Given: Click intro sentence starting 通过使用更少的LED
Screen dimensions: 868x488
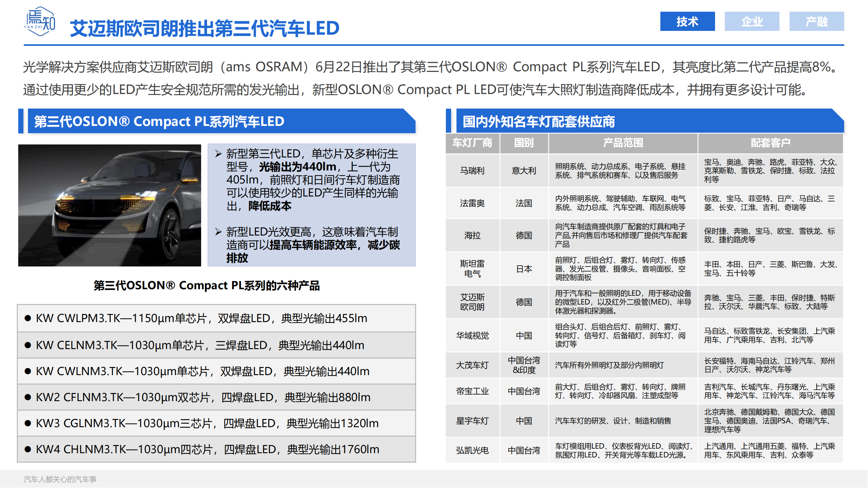Looking at the screenshot, I should [416, 89].
